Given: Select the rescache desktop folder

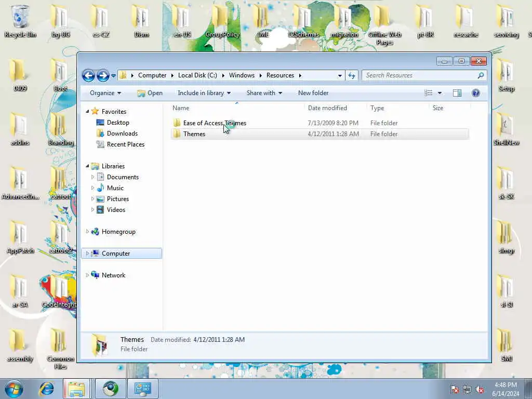Looking at the screenshot, I should coord(465,21).
